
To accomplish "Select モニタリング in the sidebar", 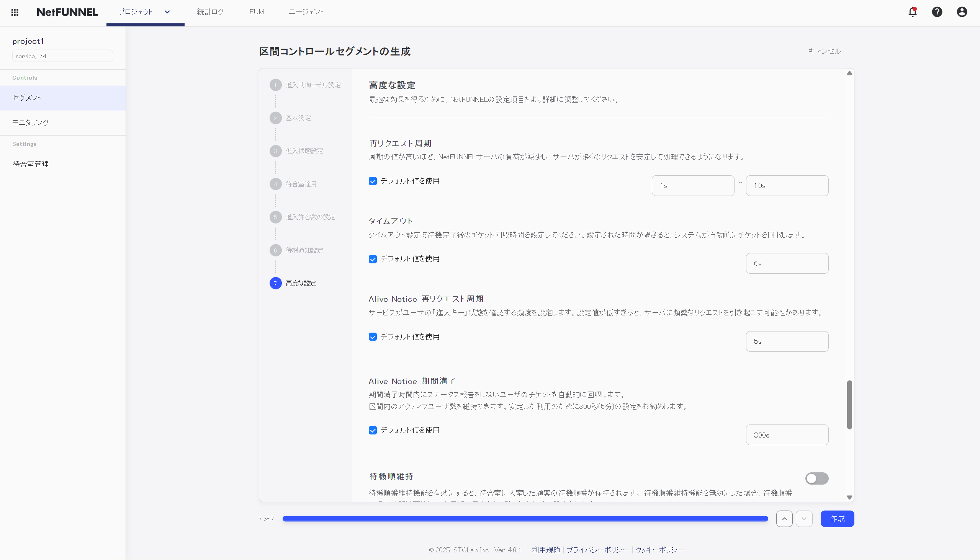I will pyautogui.click(x=31, y=123).
